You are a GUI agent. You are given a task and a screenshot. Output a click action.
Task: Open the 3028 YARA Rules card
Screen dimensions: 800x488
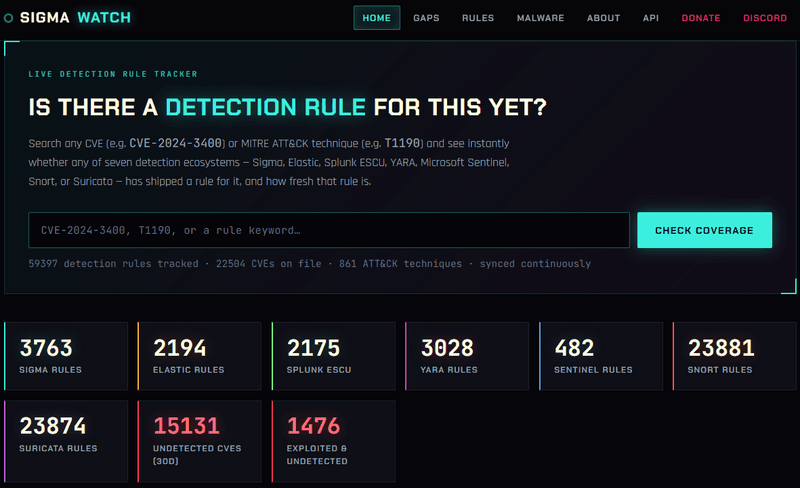tap(467, 356)
